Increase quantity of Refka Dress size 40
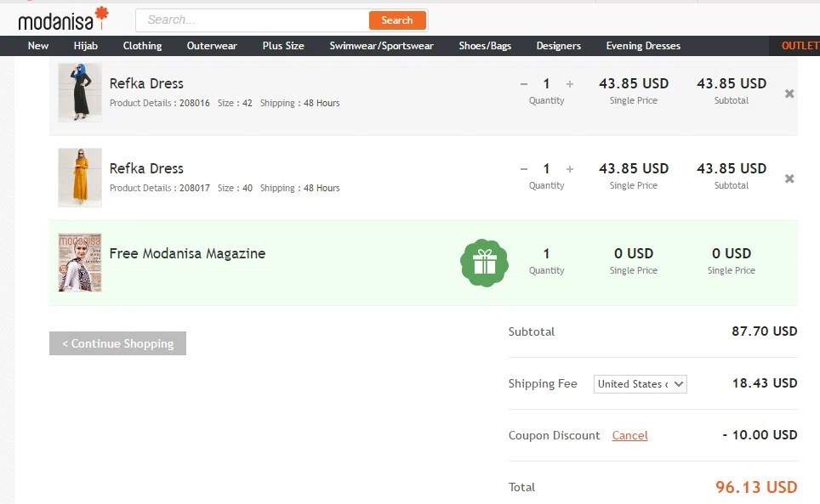Viewport: 820px width, 504px height. (x=570, y=168)
